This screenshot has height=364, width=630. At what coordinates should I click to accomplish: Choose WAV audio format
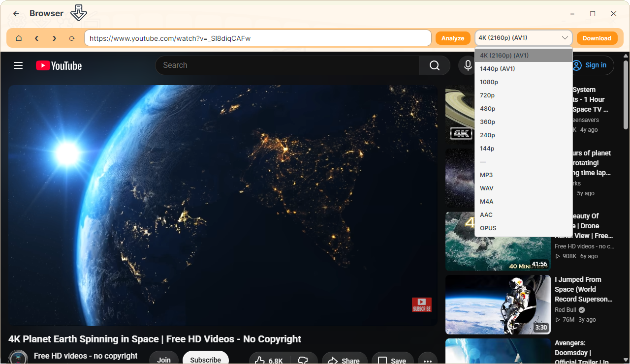pyautogui.click(x=524, y=188)
